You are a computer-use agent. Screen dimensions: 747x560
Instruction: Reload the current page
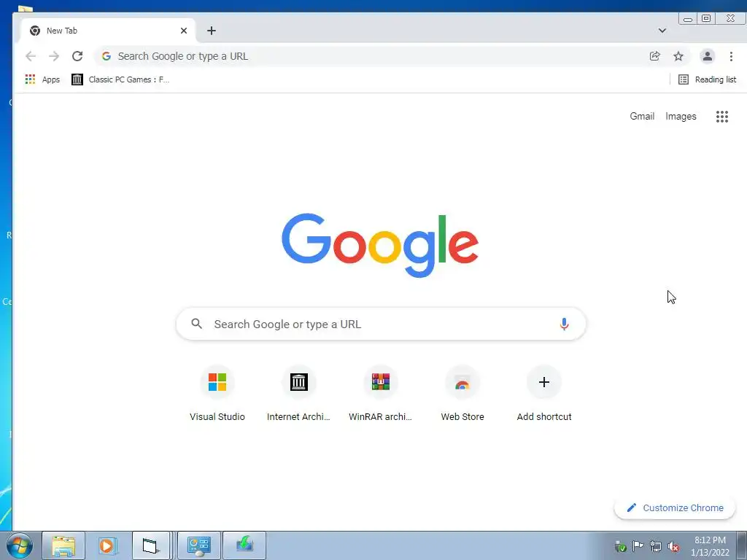[x=77, y=56]
